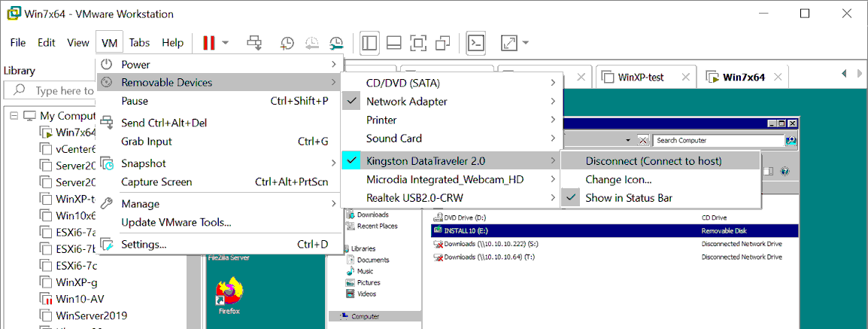The height and width of the screenshot is (329, 868).
Task: Click the red Suspend toolbar icon
Action: 208,43
